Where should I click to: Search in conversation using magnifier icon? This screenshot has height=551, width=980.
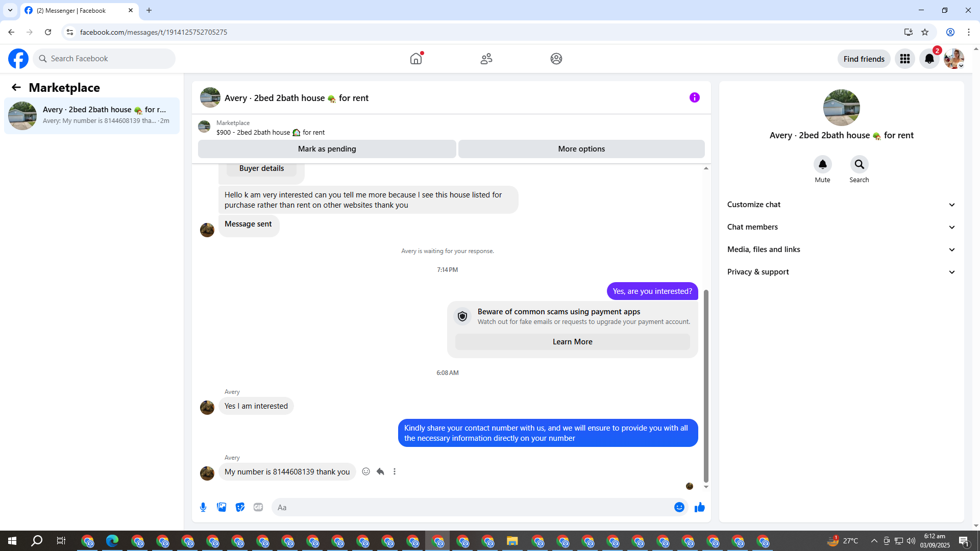pyautogui.click(x=860, y=164)
